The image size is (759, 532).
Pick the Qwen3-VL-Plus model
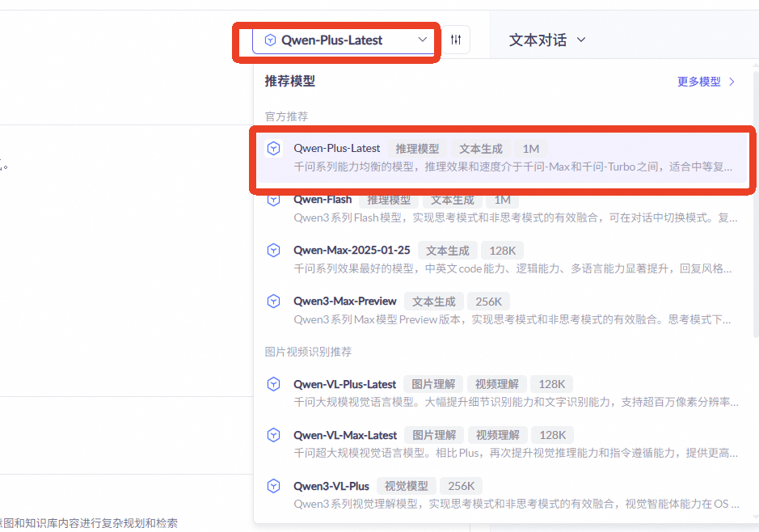(503, 494)
